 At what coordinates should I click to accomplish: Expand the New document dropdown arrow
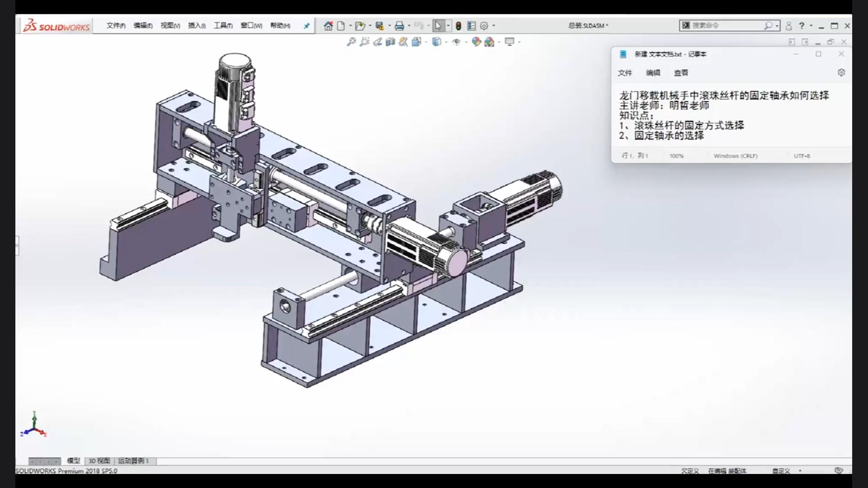click(x=350, y=26)
